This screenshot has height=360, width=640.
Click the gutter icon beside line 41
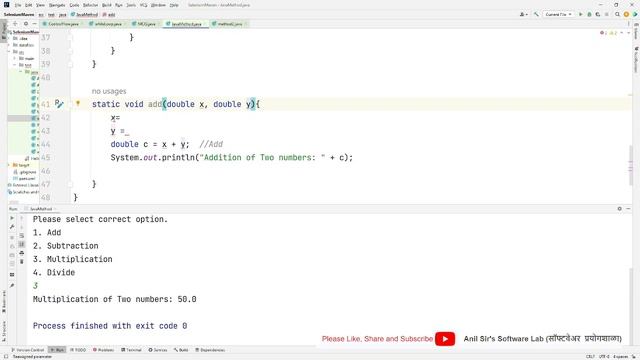59,104
